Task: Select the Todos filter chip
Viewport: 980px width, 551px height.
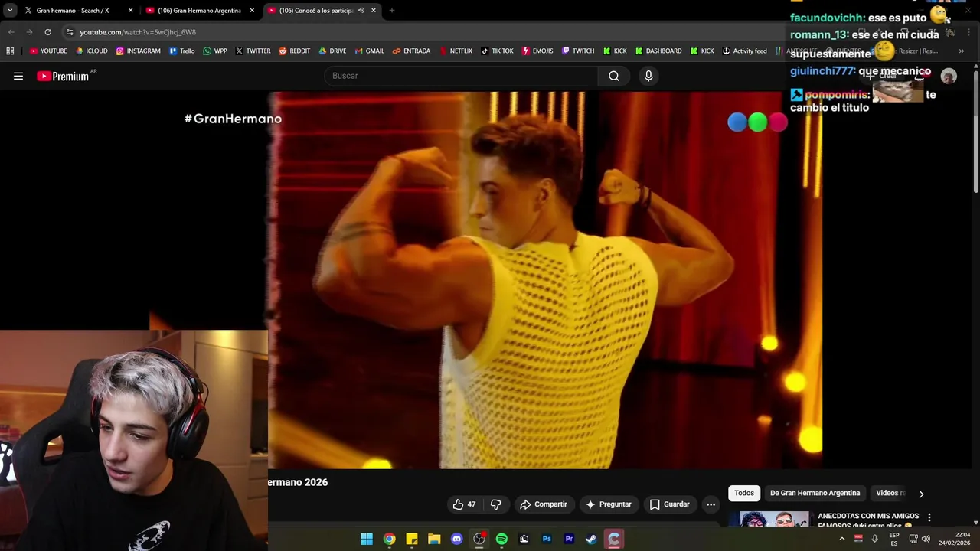Action: pyautogui.click(x=744, y=494)
